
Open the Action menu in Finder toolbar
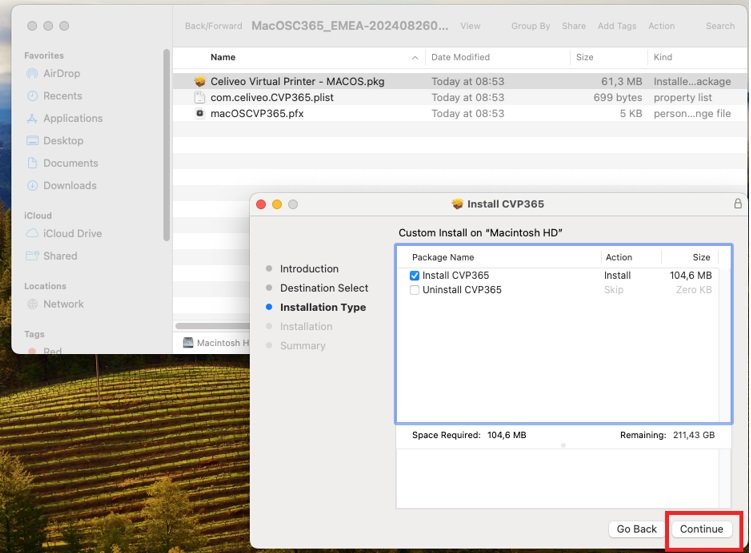tap(661, 26)
